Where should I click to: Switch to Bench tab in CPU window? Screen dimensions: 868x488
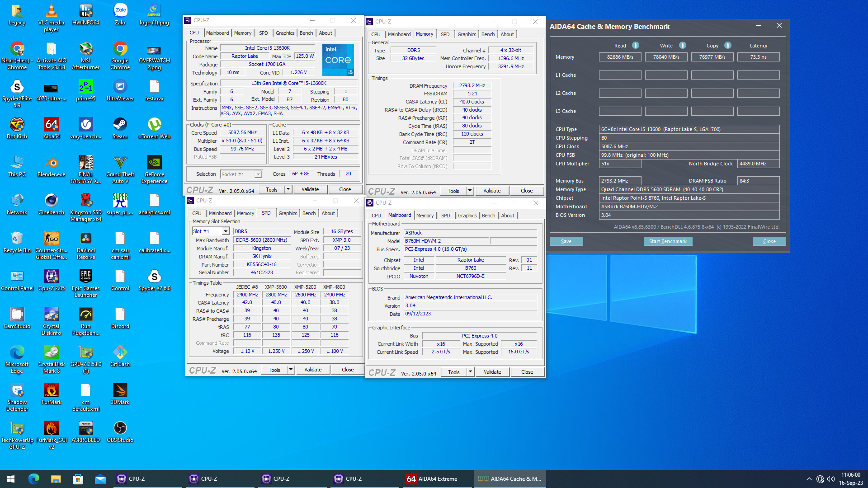(x=306, y=33)
